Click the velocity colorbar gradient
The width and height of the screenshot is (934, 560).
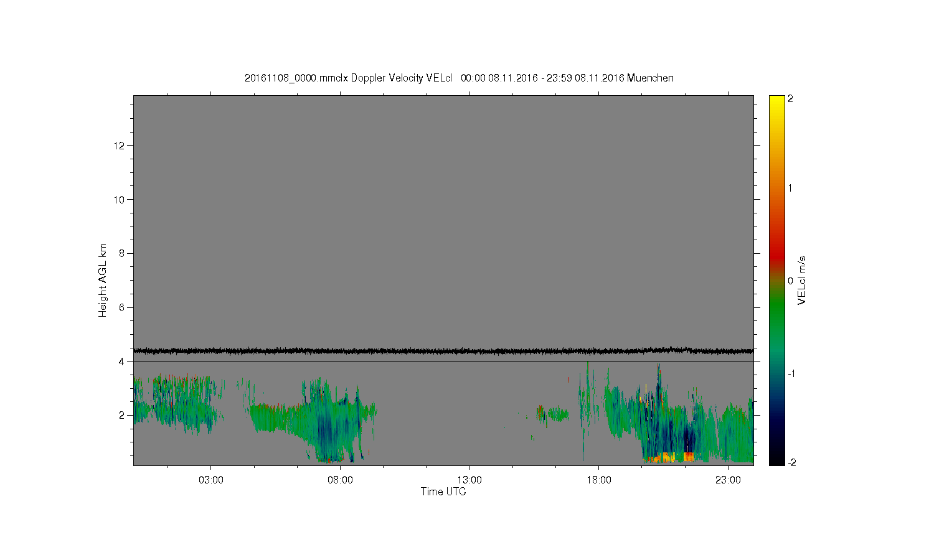pyautogui.click(x=776, y=280)
